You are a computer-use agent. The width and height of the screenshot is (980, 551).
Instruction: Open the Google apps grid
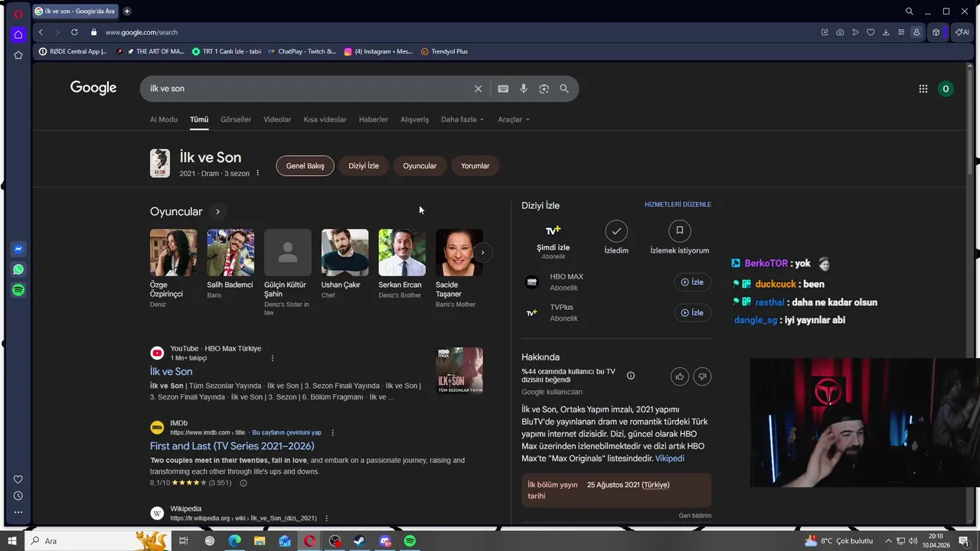tap(923, 89)
